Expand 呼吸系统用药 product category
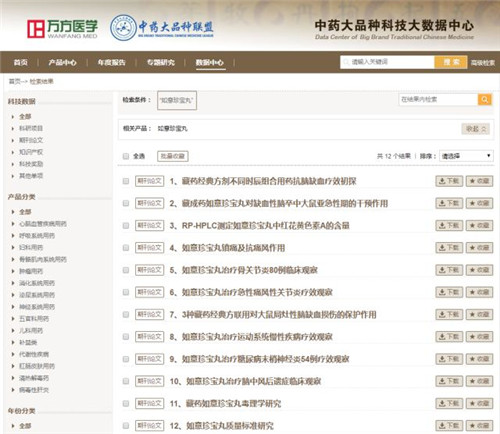500x434 pixels. tap(37, 236)
